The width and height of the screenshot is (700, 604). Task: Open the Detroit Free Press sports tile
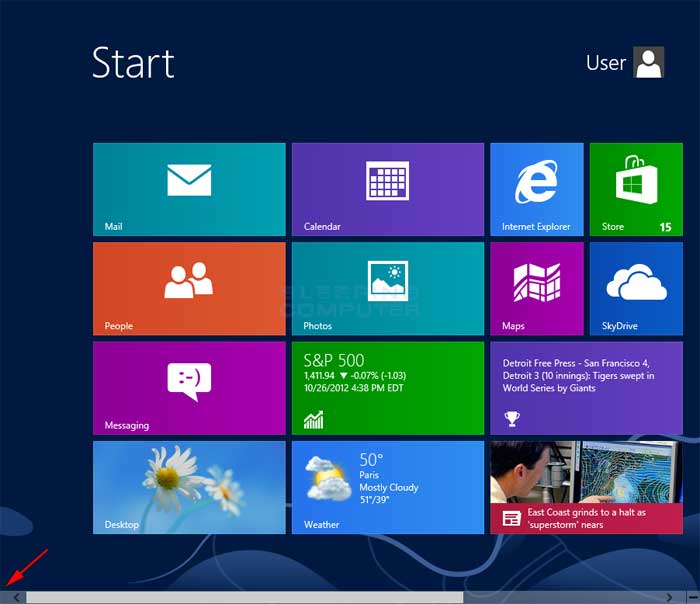[586, 388]
